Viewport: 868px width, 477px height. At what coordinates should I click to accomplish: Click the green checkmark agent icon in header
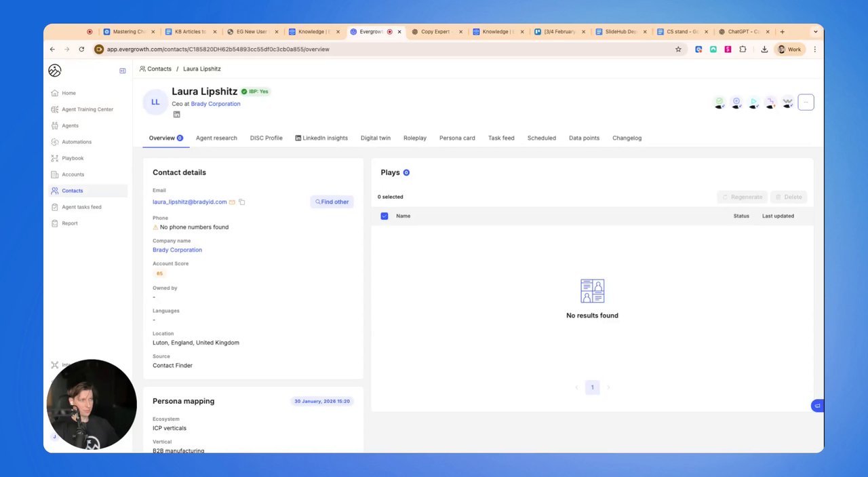click(x=719, y=102)
